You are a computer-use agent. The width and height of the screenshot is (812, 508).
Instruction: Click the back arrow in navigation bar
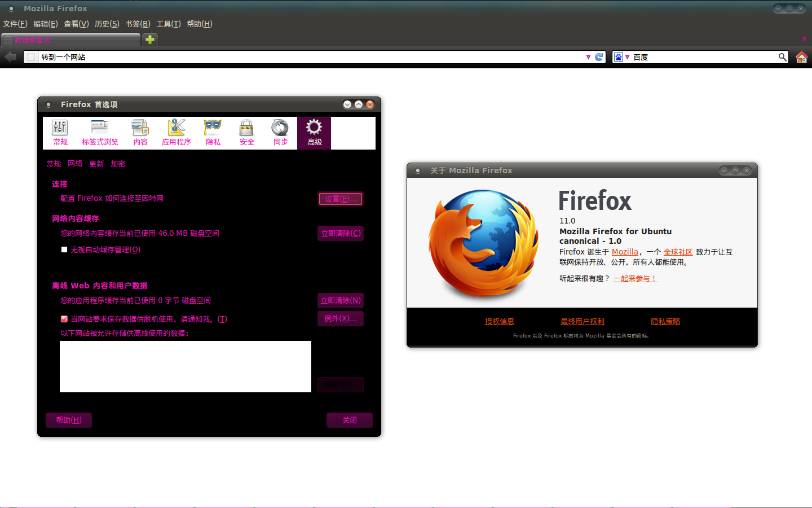coord(10,56)
